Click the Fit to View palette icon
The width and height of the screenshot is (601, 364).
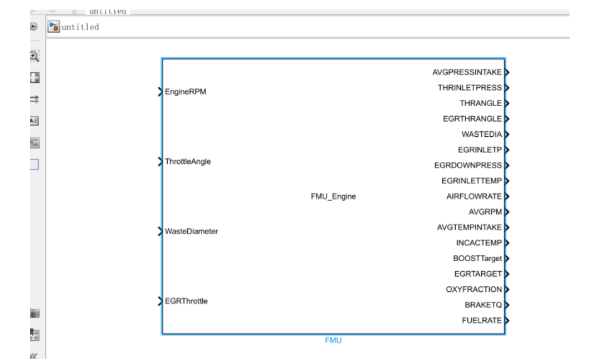(x=35, y=78)
